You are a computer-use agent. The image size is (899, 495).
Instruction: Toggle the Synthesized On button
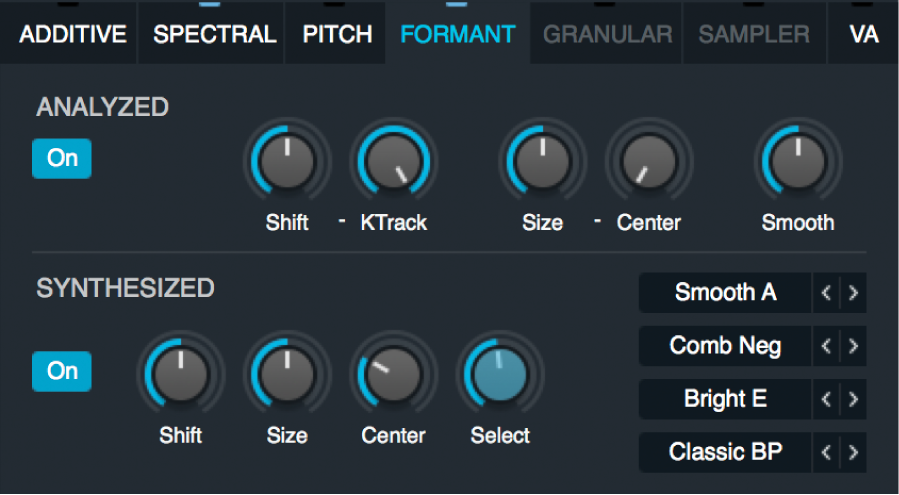[62, 371]
